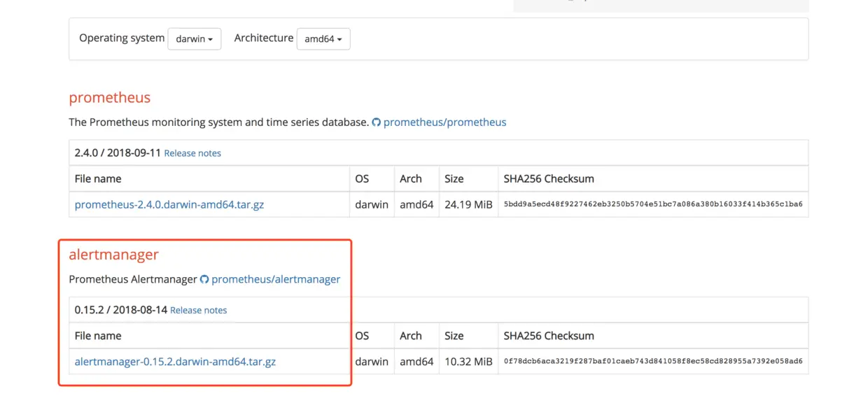This screenshot has width=868, height=403.
Task: Click the Arch header in alertmanager table
Action: [x=411, y=336]
